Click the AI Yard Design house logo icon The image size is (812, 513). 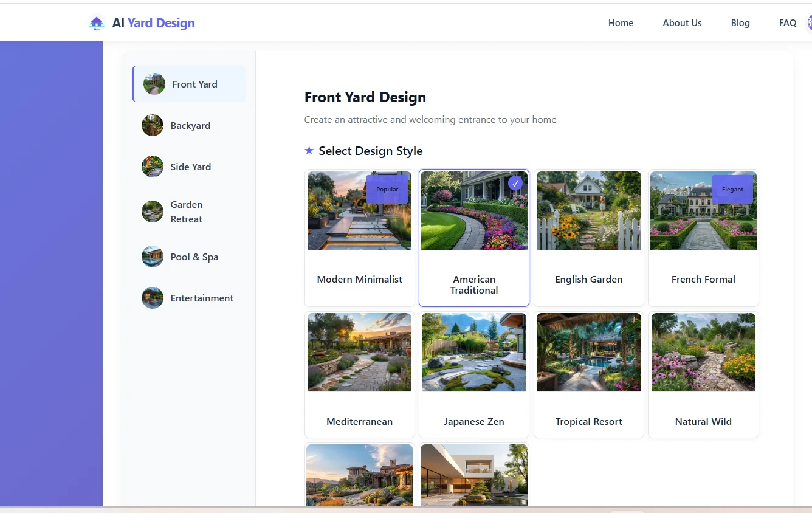tap(96, 23)
